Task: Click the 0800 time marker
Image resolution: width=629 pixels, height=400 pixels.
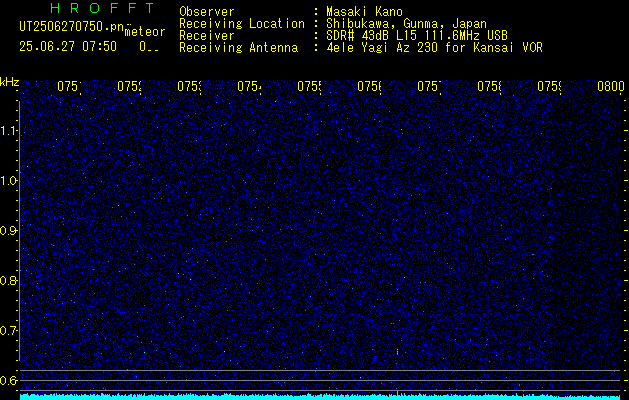Action: (x=611, y=87)
